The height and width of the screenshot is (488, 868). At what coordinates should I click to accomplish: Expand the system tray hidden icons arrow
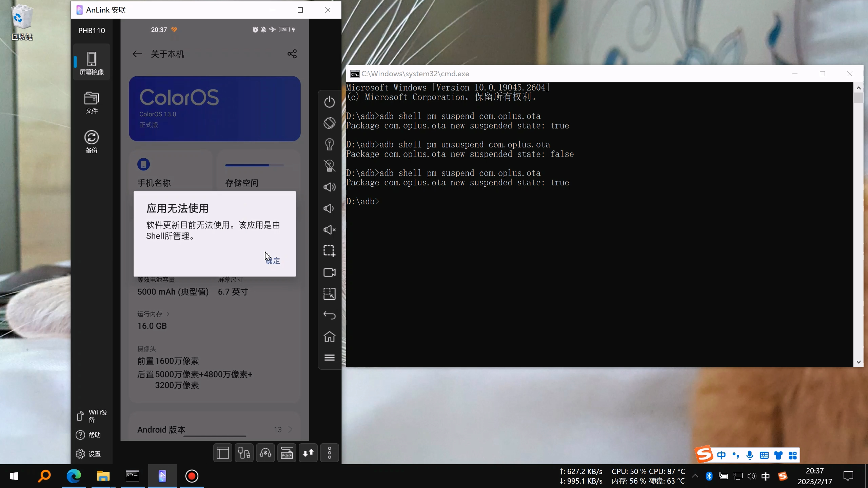(x=695, y=476)
